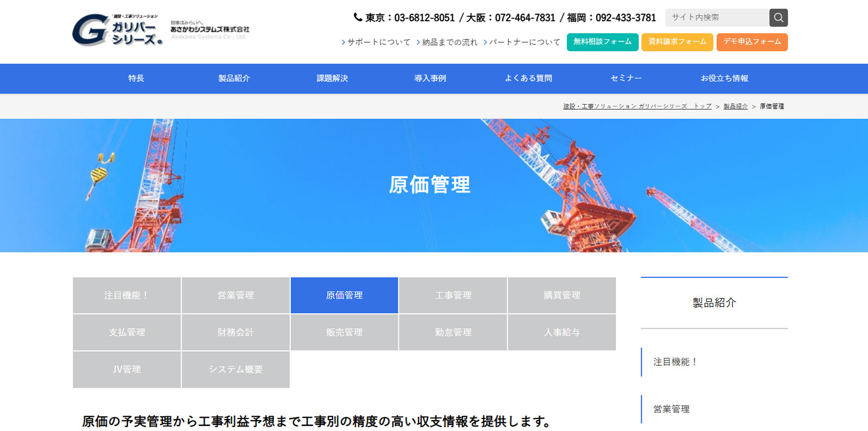Click the magnifying glass search icon
This screenshot has width=868, height=431.
[x=778, y=18]
